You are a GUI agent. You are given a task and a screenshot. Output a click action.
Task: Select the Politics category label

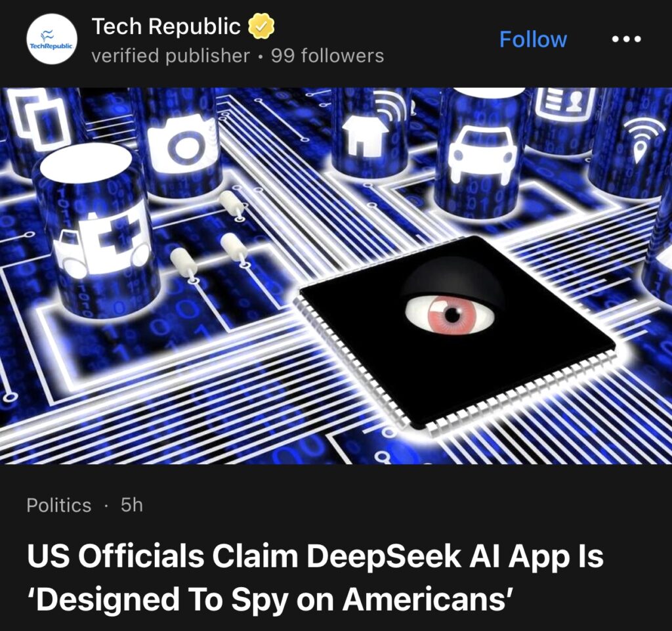58,506
